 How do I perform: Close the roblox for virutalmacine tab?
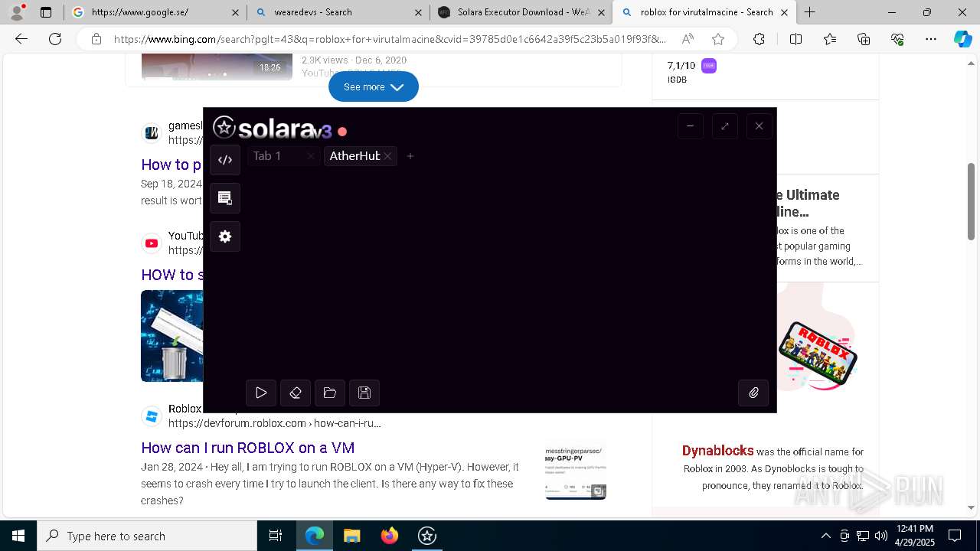point(784,12)
